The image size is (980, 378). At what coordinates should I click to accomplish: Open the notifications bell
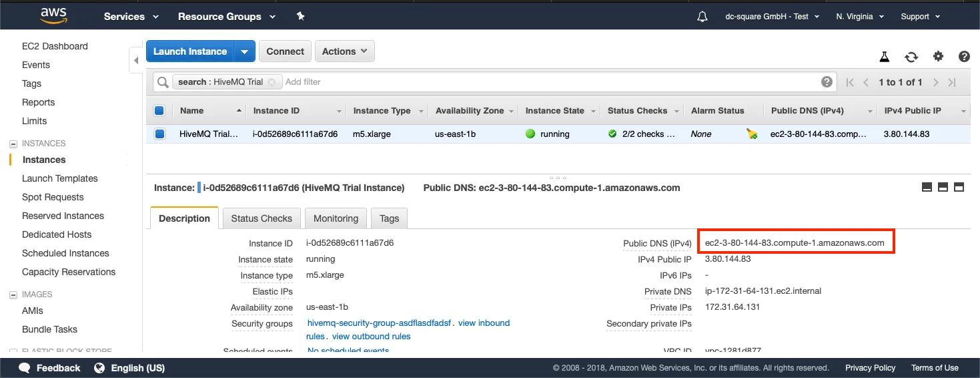(x=702, y=17)
